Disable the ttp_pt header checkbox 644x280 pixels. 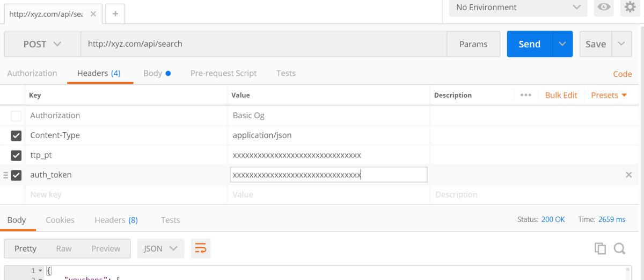[x=16, y=155]
